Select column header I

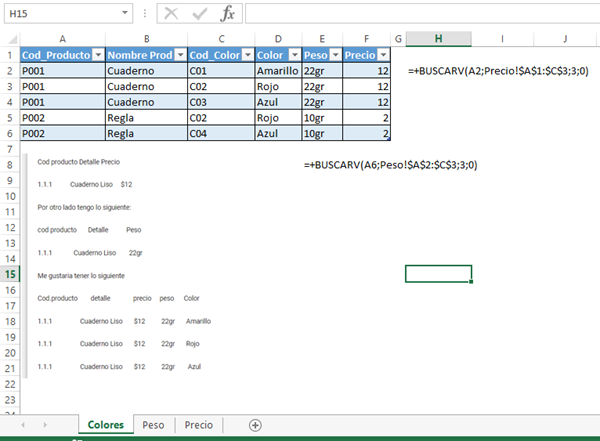pos(502,39)
